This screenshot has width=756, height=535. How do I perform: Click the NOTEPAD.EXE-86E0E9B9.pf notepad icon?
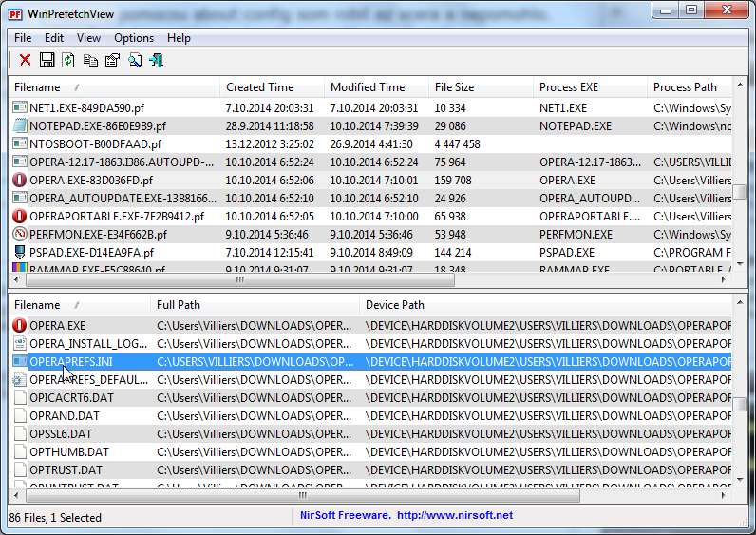pyautogui.click(x=19, y=126)
